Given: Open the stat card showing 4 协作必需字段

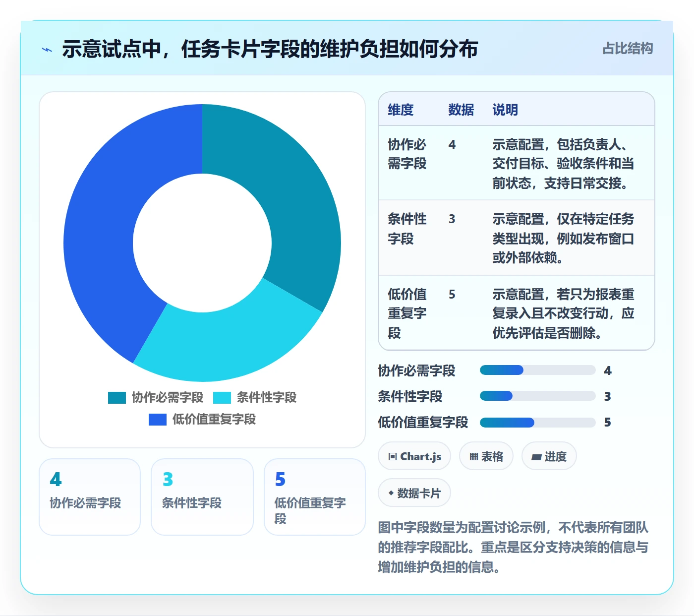Looking at the screenshot, I should pos(90,497).
